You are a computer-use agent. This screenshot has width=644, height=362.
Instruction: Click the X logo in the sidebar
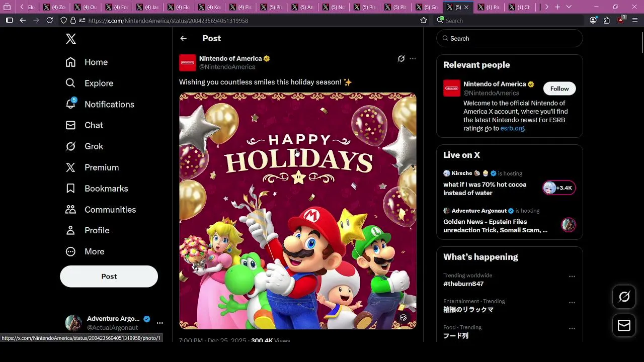point(71,39)
